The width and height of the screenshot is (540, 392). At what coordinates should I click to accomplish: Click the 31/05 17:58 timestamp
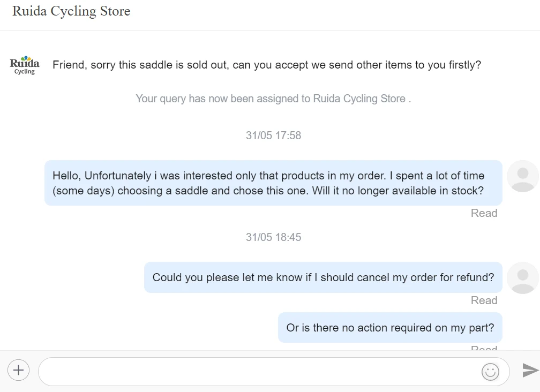(273, 135)
